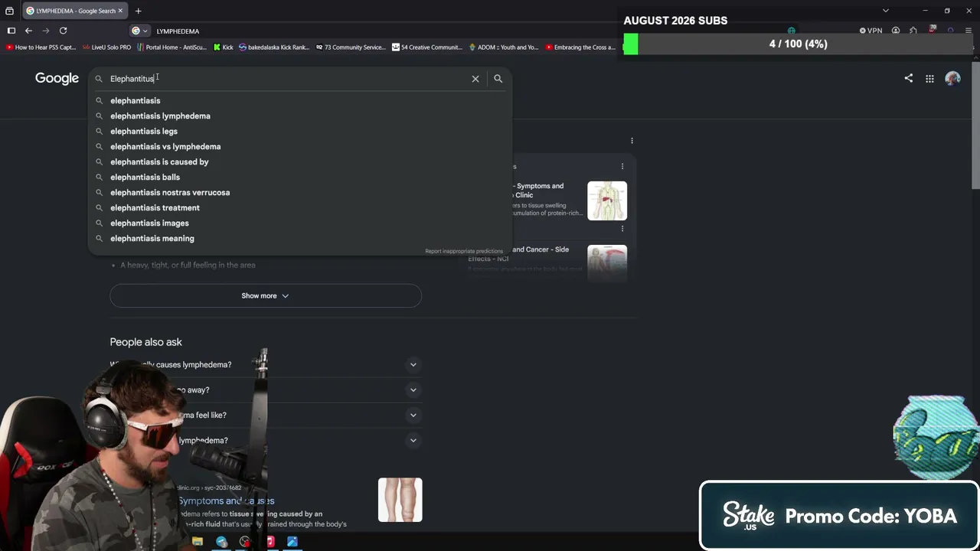Open the ADOM :: Youth and Yo... bookmark
The width and height of the screenshot is (980, 551).
coord(503,47)
